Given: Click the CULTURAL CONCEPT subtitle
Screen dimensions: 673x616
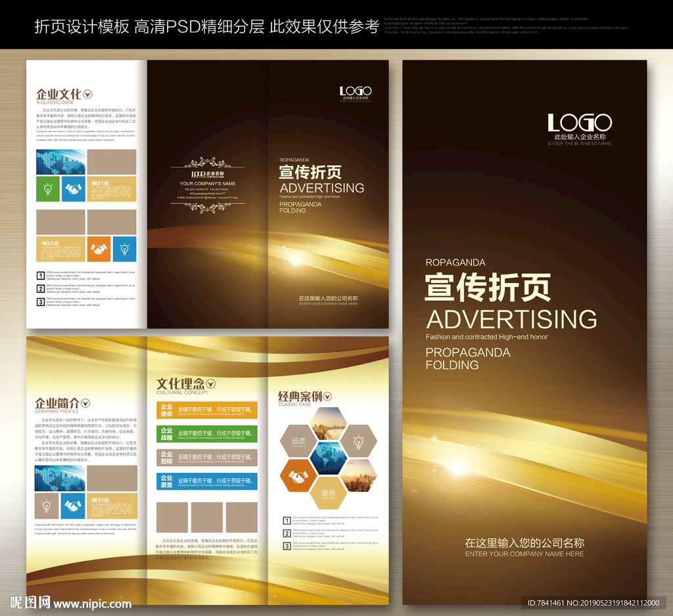Looking at the screenshot, I should point(183,393).
